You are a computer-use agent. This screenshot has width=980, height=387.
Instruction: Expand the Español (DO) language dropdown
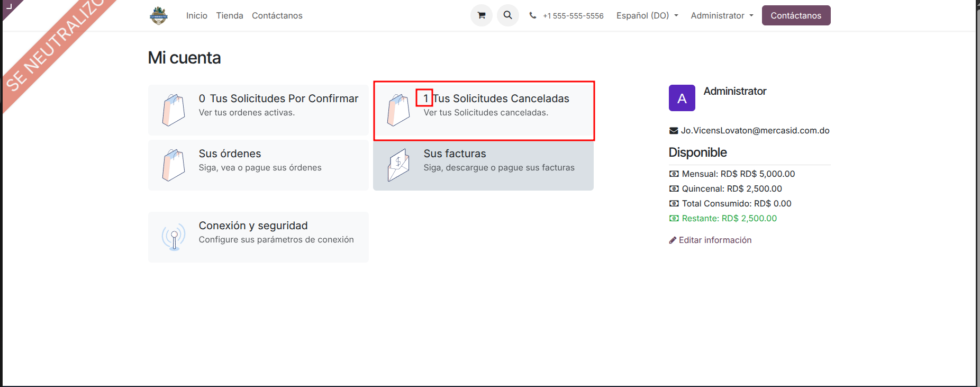pos(647,15)
